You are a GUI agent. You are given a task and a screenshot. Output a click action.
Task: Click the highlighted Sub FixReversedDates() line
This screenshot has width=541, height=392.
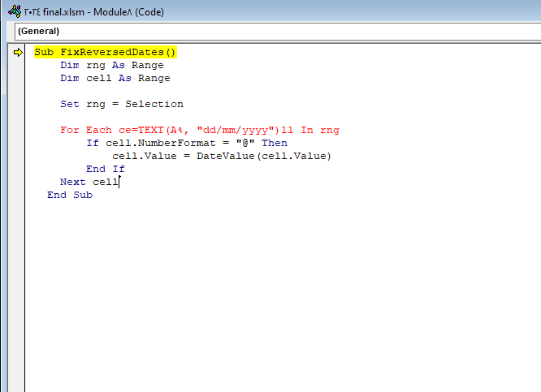(x=106, y=53)
